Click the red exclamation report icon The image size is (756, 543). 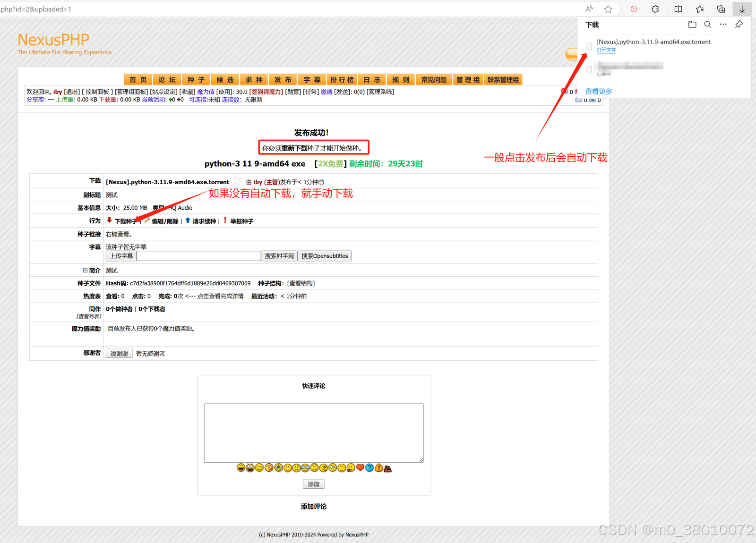(225, 220)
